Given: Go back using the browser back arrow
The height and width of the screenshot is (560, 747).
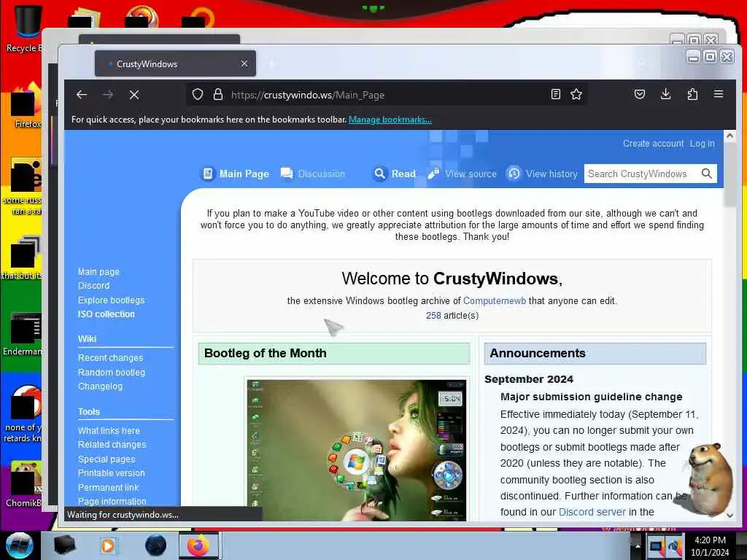Looking at the screenshot, I should (x=82, y=95).
